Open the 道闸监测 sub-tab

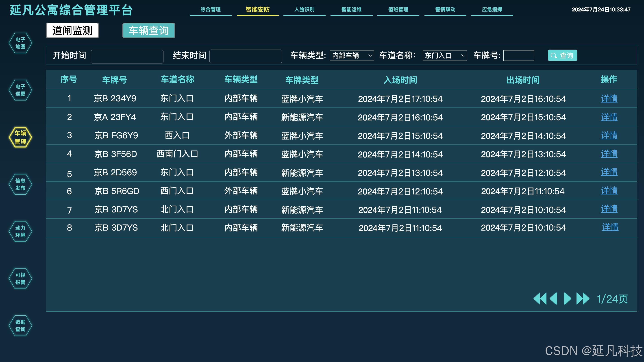[72, 31]
